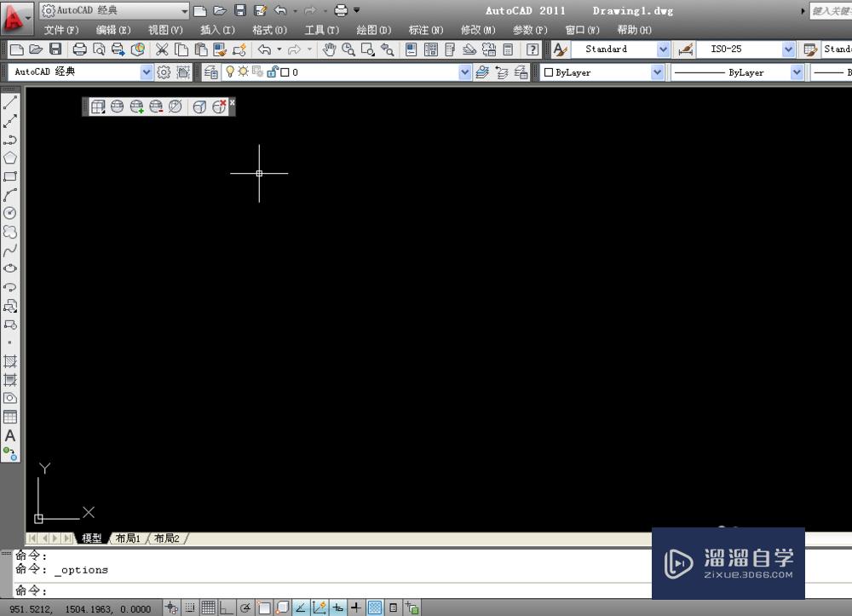The height and width of the screenshot is (616, 852).
Task: Close the floating UCS toolbar
Action: (232, 102)
